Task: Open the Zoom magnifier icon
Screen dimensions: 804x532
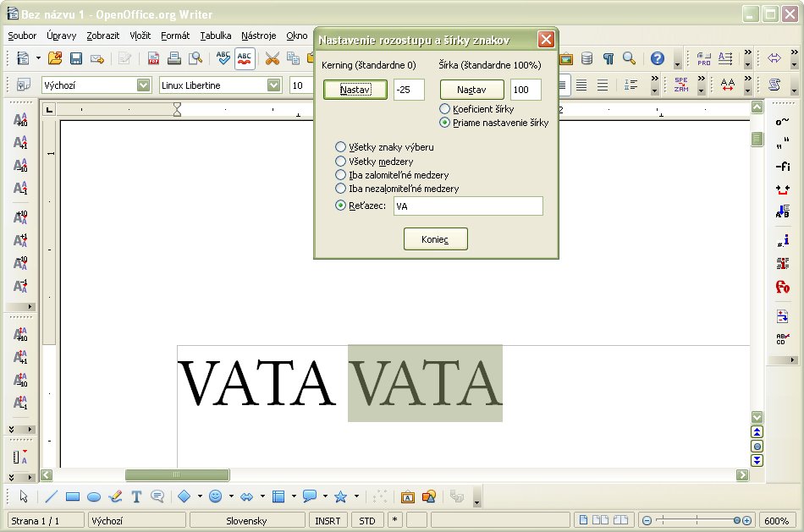Action: tap(629, 58)
